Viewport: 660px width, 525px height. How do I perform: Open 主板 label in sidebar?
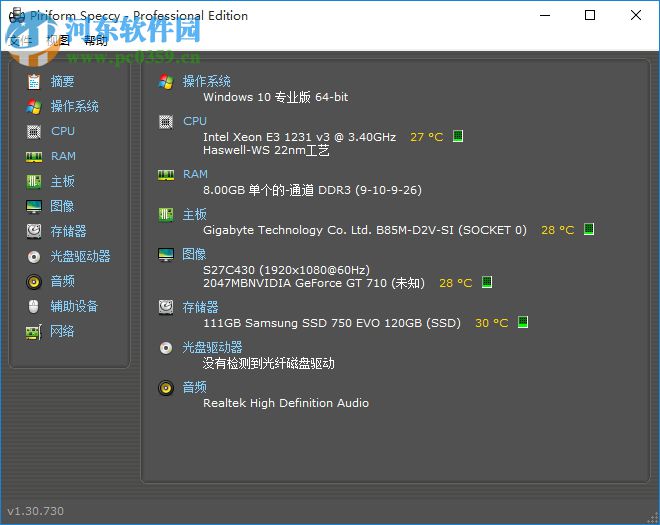pos(62,181)
